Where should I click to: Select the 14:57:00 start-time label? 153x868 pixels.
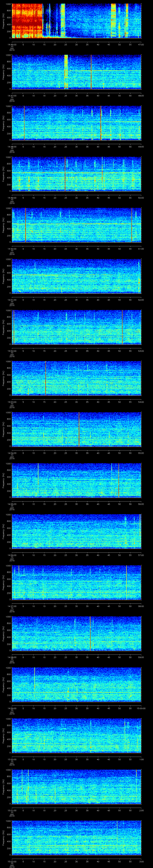click(12, 606)
